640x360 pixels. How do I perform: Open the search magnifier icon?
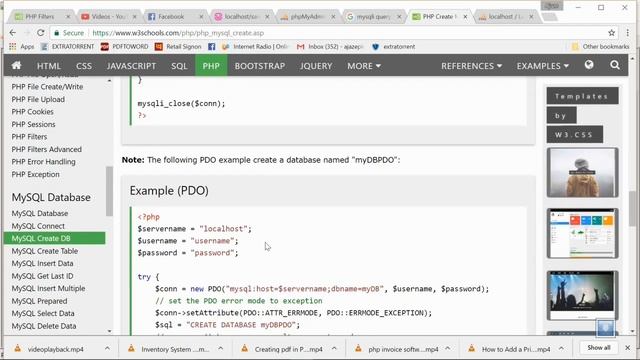[615, 65]
